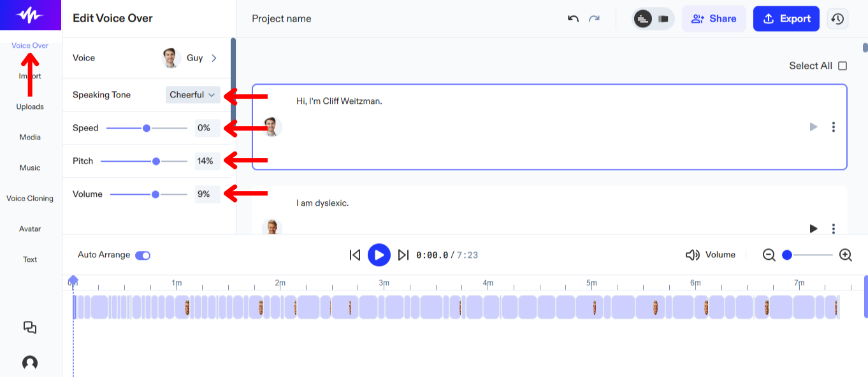Play the timeline with the blue play button
This screenshot has width=868, height=377.
click(379, 255)
